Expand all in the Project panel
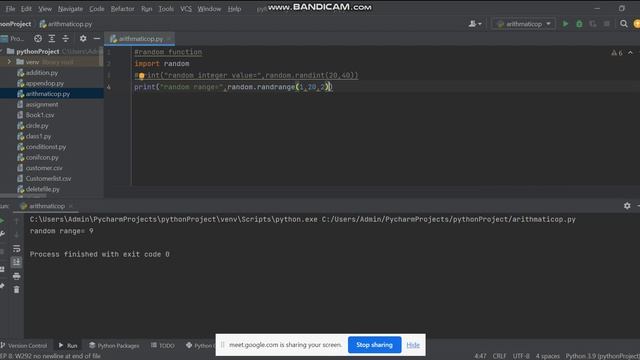This screenshot has height=360, width=640. [x=52, y=38]
